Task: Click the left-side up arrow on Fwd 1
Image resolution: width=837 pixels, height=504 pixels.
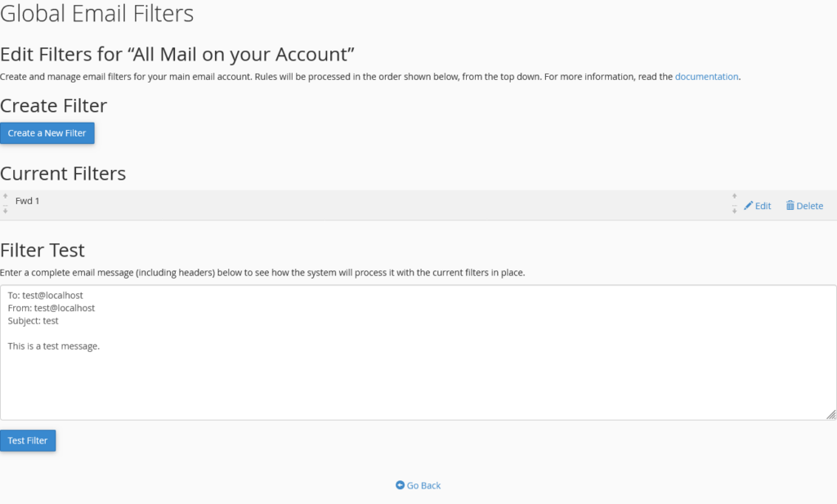Action: coord(6,196)
